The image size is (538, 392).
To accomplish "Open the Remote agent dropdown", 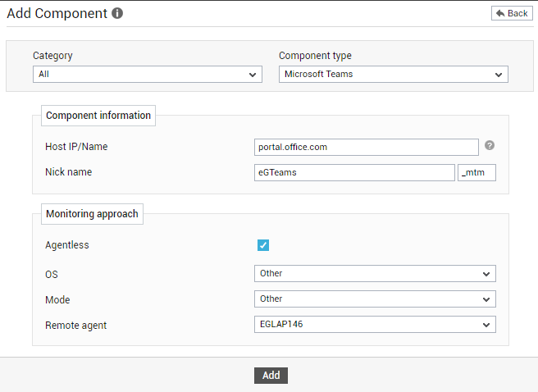I will (375, 325).
